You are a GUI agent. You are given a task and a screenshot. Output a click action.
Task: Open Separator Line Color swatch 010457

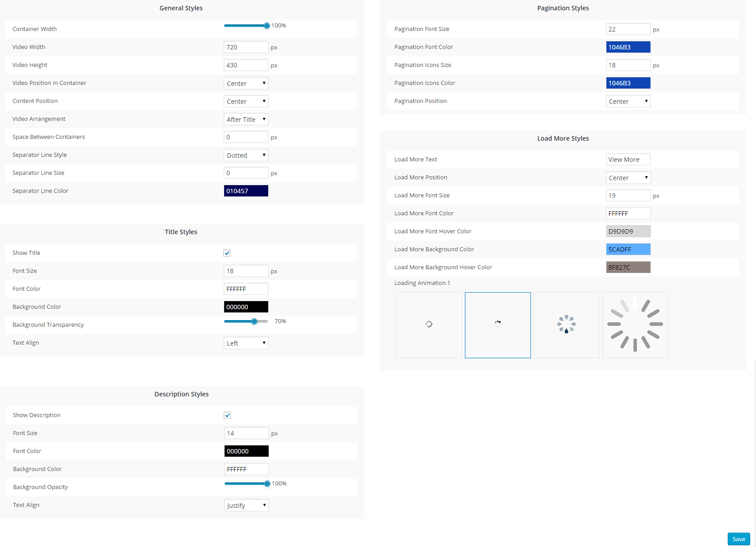point(246,191)
